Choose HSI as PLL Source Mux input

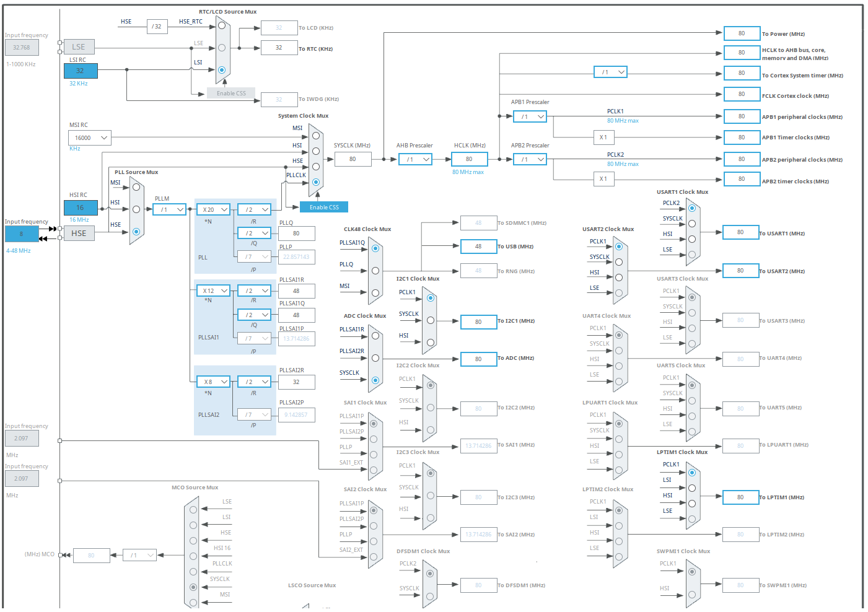[136, 209]
